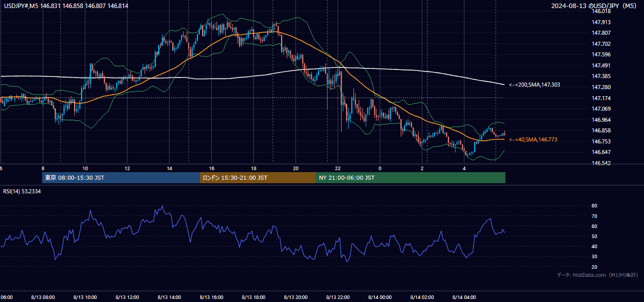Click price axis value 147.913

(x=601, y=22)
